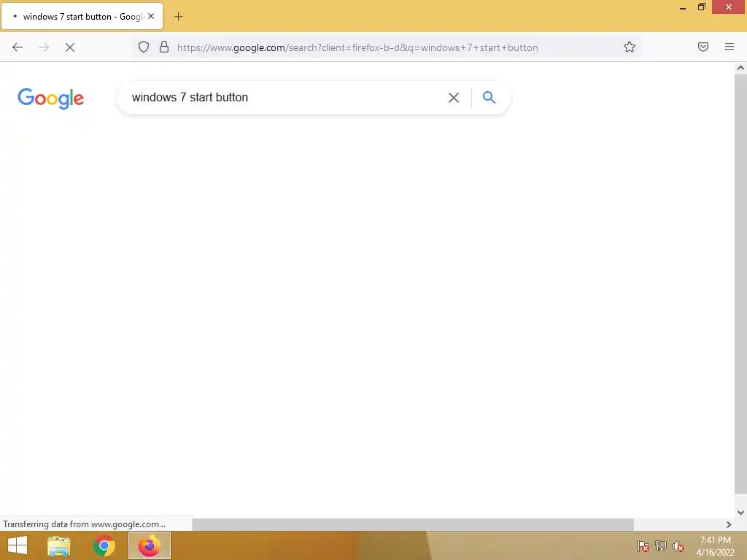Open Action Center flag icon
Viewport: 747px width, 560px height.
click(643, 546)
